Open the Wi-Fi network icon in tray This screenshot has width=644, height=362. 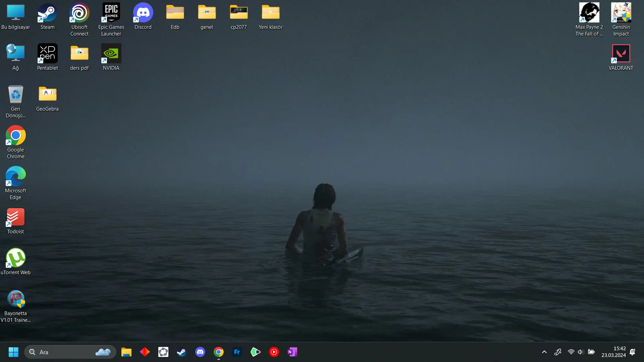[571, 352]
